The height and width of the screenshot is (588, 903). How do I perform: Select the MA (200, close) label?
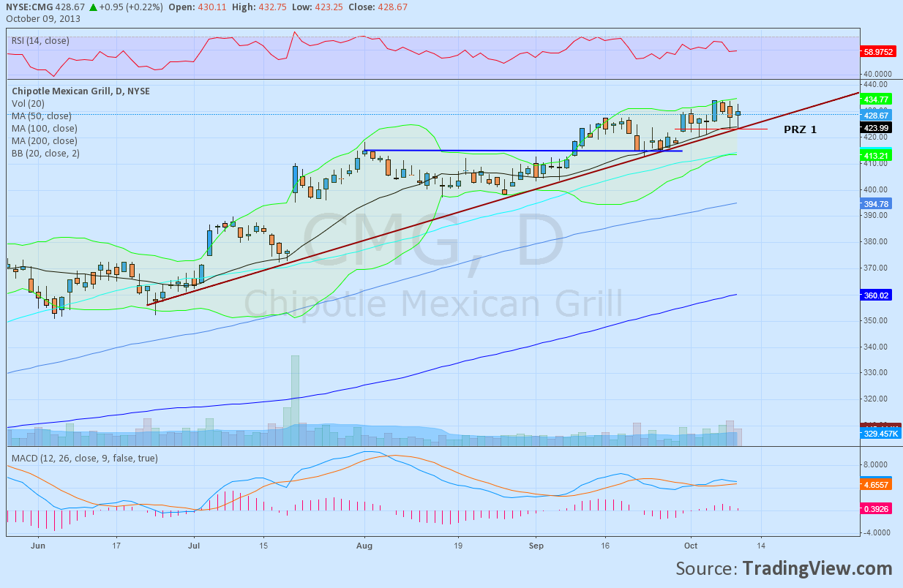[x=44, y=141]
